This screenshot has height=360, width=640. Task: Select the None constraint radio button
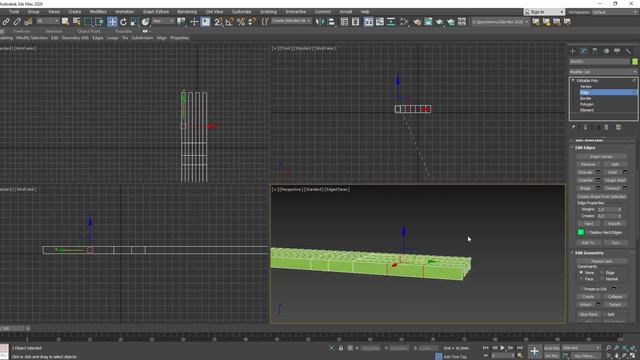[x=581, y=273]
